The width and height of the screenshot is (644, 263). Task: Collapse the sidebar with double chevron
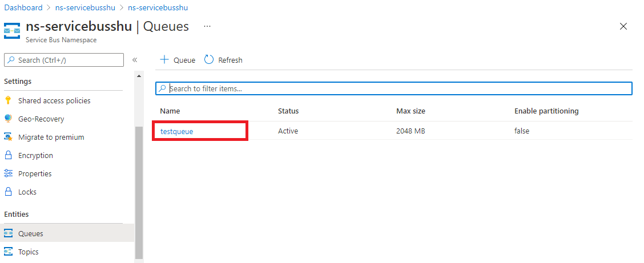tap(134, 60)
